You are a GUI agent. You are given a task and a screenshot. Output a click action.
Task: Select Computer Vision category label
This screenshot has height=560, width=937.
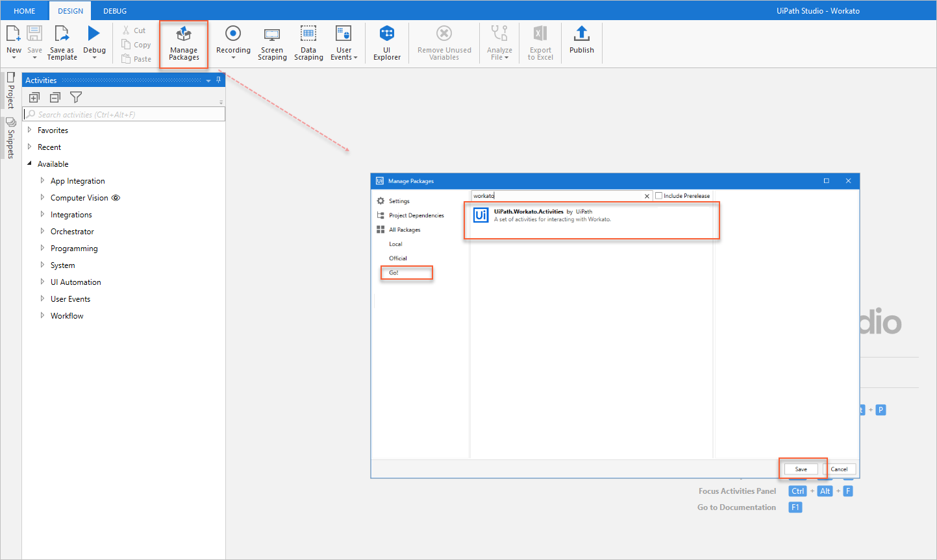coord(79,198)
